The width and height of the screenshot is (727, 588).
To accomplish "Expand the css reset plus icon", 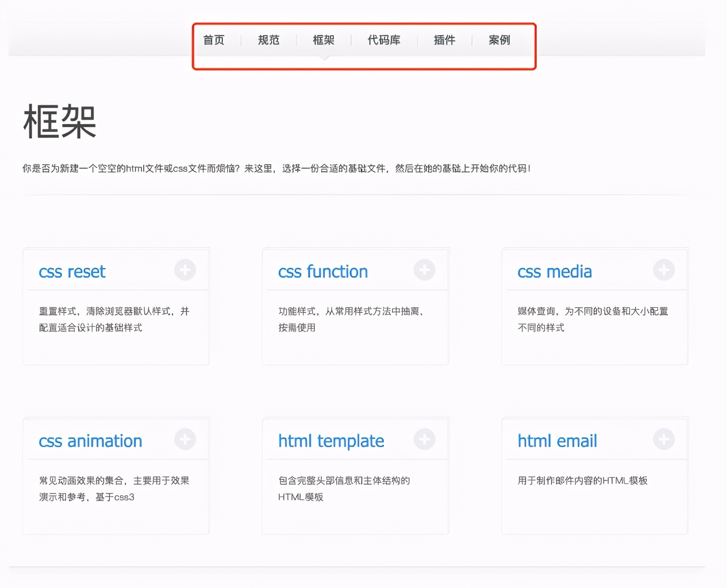I will pos(185,270).
